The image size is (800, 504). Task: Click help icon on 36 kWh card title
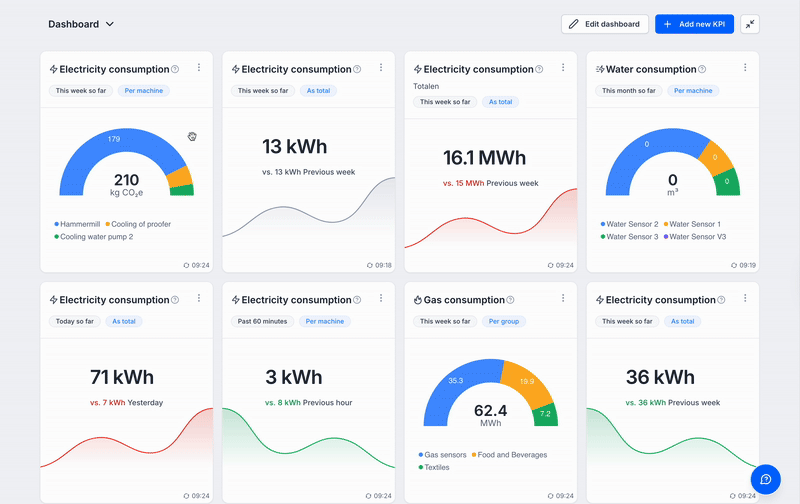click(721, 300)
